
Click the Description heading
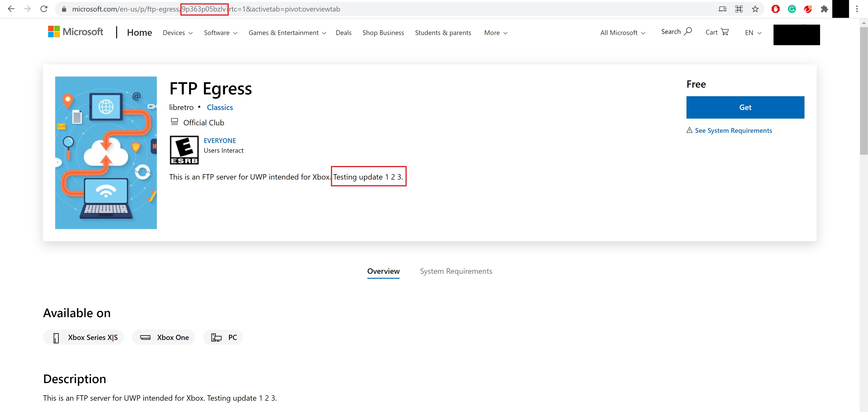(74, 379)
